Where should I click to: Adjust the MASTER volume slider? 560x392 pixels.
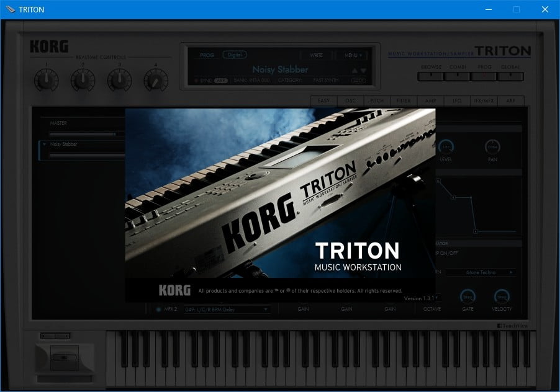(87, 135)
